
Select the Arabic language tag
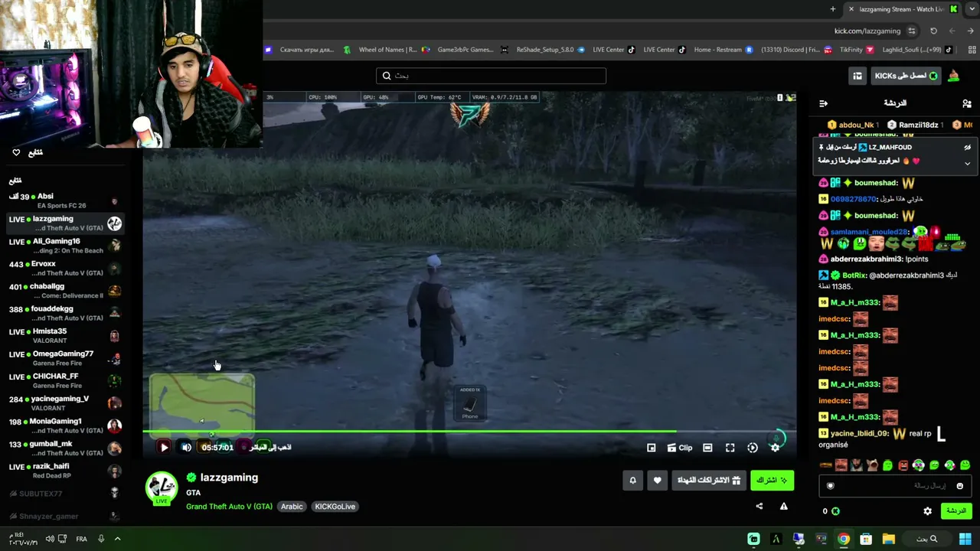pyautogui.click(x=292, y=507)
